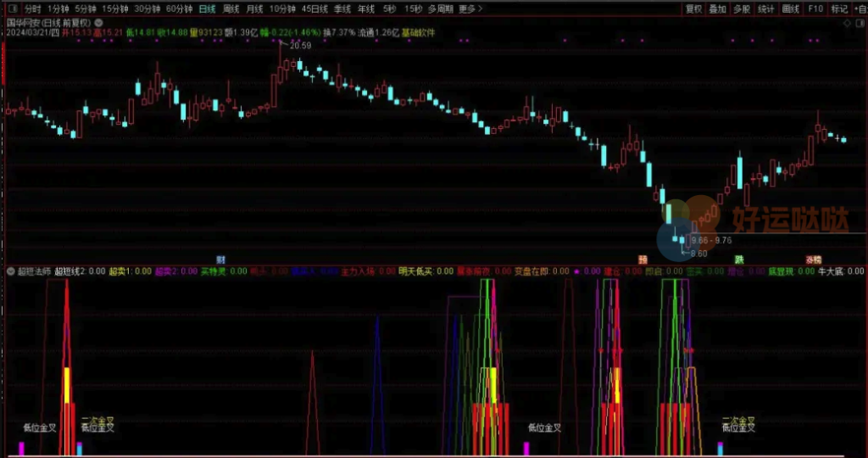Viewport: 868px width, 458px height.
Task: Click the diamond icon above chart
Action: pos(847,23)
